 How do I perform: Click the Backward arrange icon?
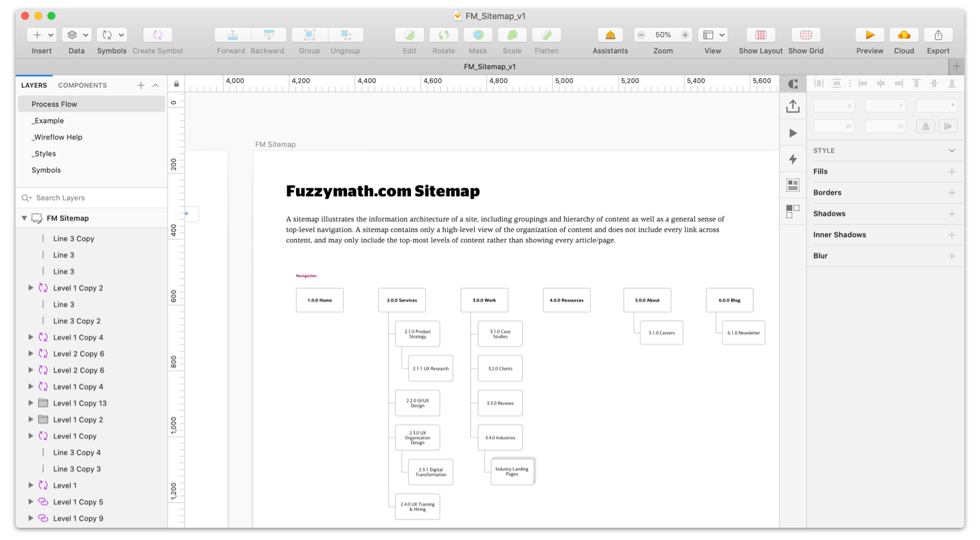269,35
